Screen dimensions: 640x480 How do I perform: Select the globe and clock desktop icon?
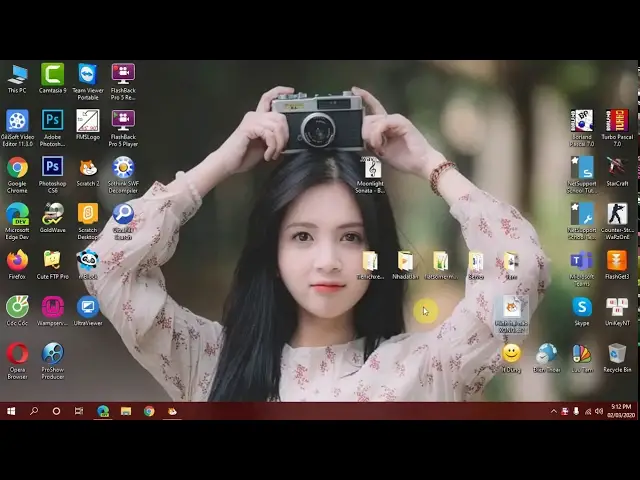click(547, 358)
